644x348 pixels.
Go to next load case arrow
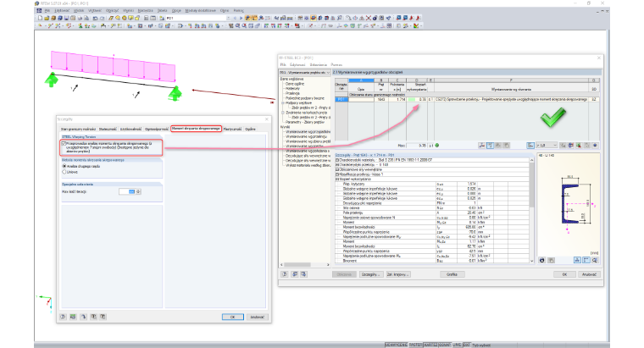pyautogui.click(x=241, y=18)
